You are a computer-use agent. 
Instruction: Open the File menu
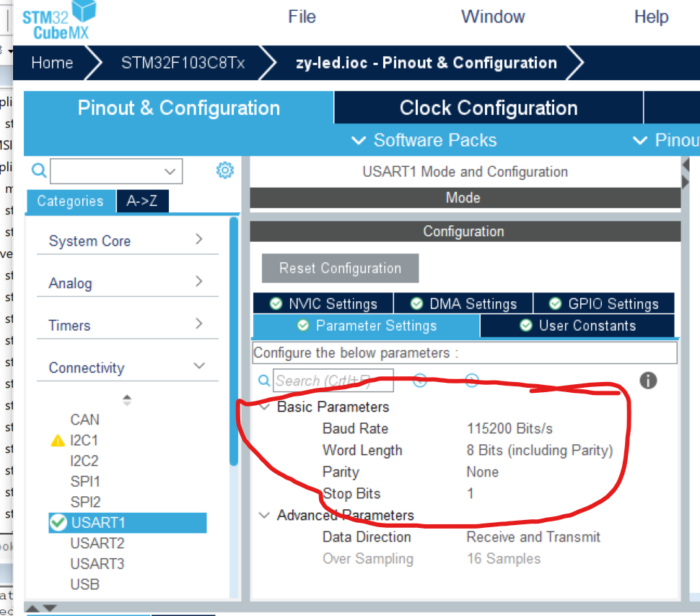coord(302,17)
